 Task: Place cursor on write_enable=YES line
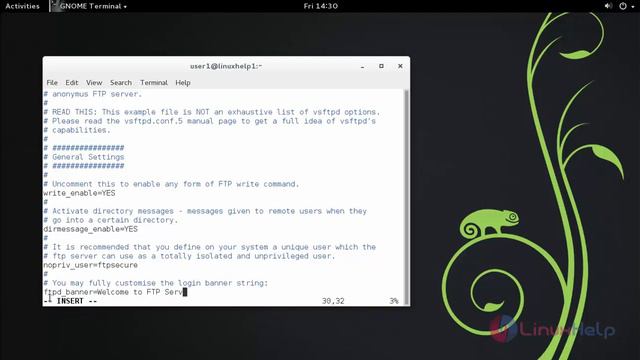tap(80, 193)
